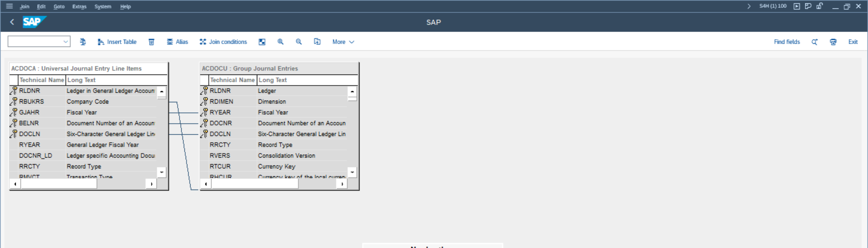Click the printer icon in the toolbar

(x=833, y=42)
